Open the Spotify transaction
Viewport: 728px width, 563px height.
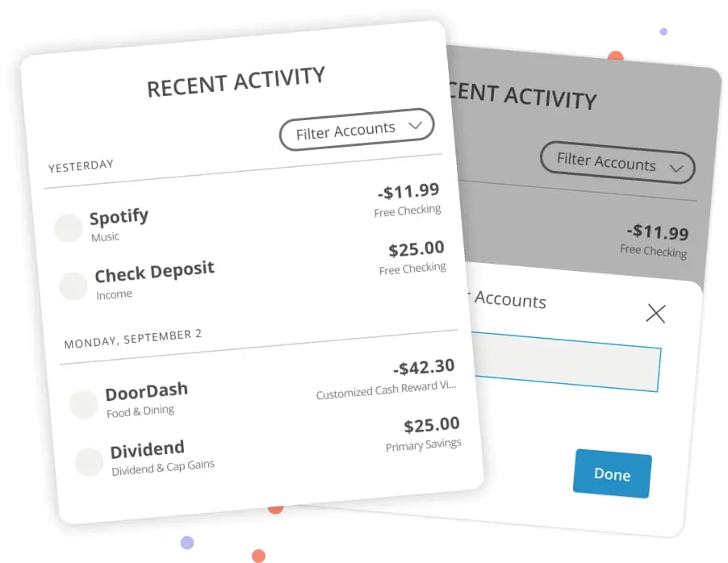pos(119,217)
